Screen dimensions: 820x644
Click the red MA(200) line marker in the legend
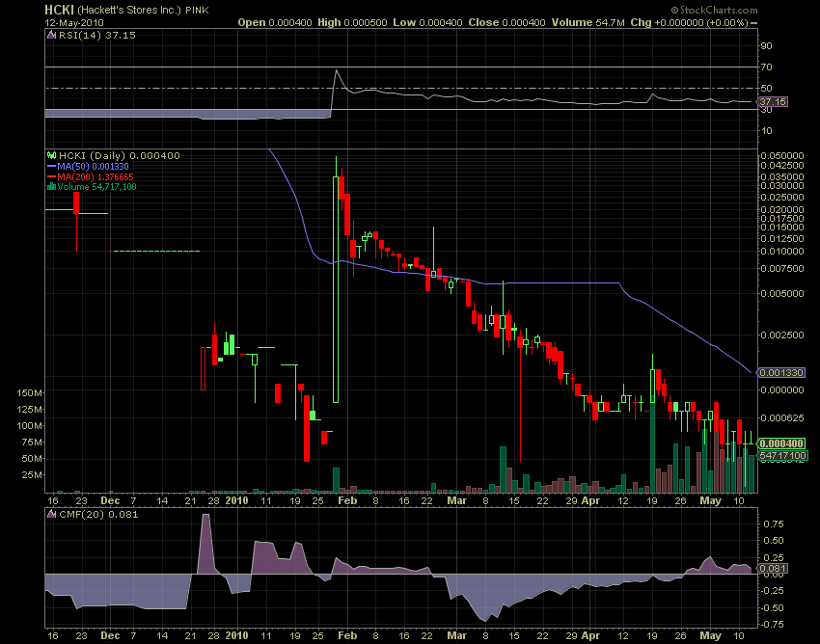coord(51,176)
